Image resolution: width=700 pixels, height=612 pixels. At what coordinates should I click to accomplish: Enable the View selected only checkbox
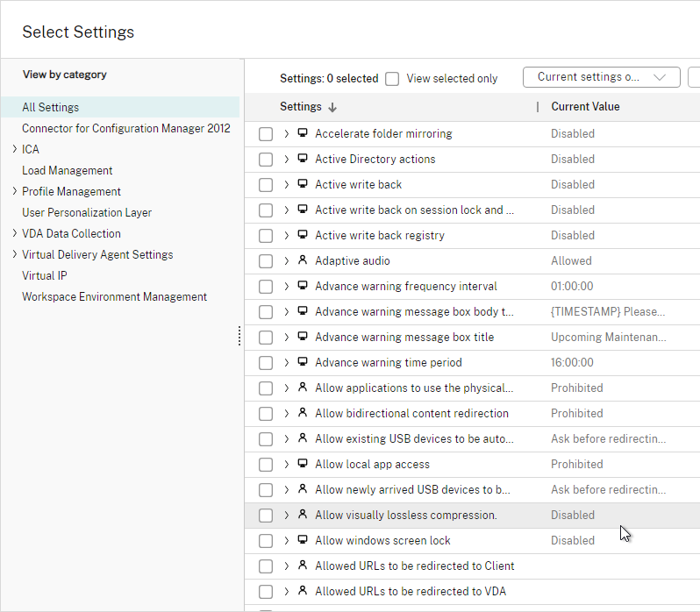392,79
